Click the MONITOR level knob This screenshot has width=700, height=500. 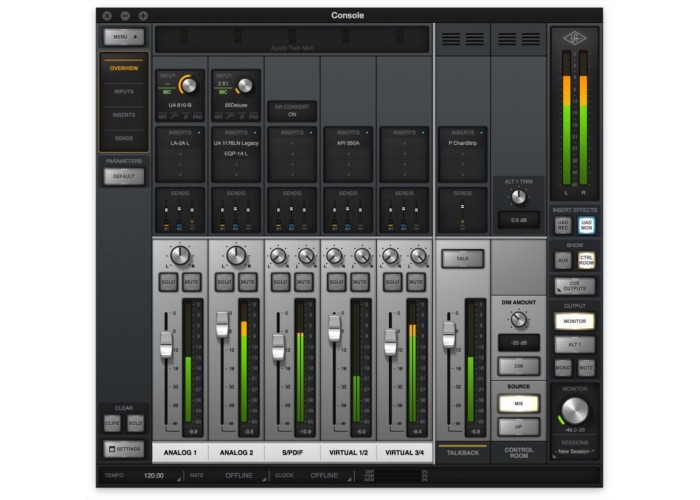coord(575,411)
